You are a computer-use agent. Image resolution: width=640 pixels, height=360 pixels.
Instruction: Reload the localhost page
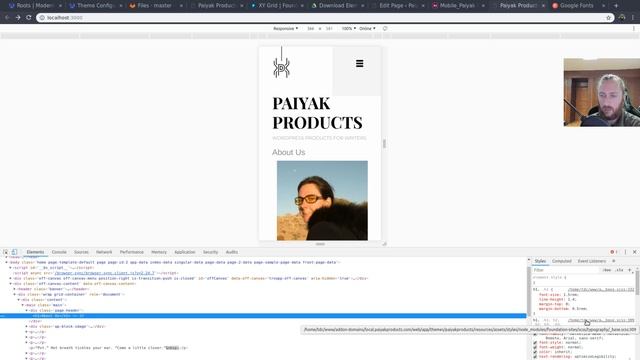point(29,18)
